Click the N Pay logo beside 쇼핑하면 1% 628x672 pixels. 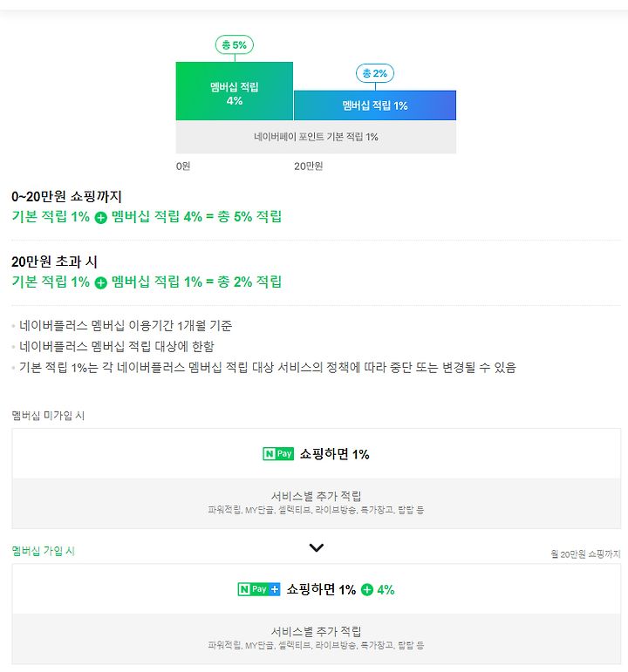click(x=278, y=454)
